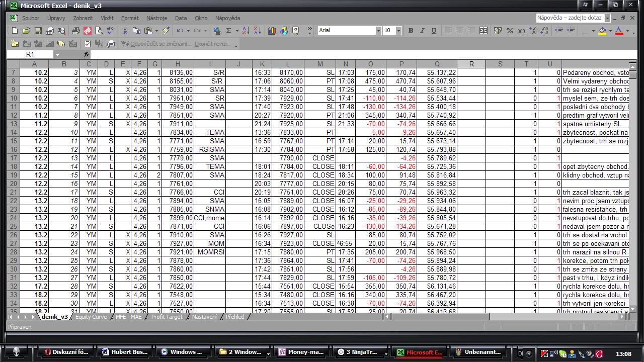Create a new blank workbook
The height and width of the screenshot is (362, 644).
tap(15, 31)
